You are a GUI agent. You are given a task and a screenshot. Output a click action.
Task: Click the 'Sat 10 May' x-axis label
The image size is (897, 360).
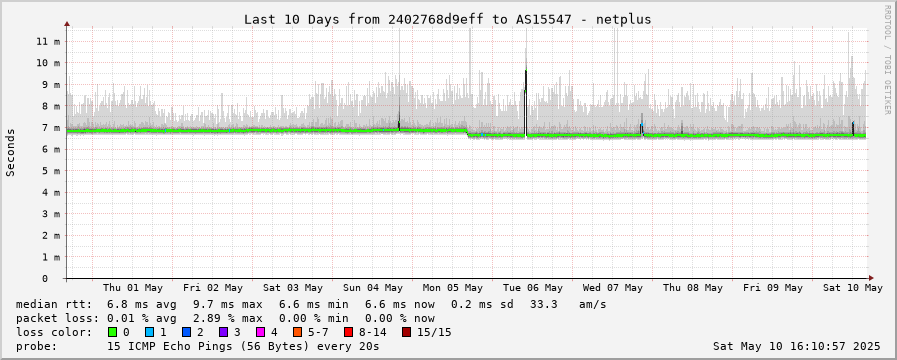tap(853, 288)
